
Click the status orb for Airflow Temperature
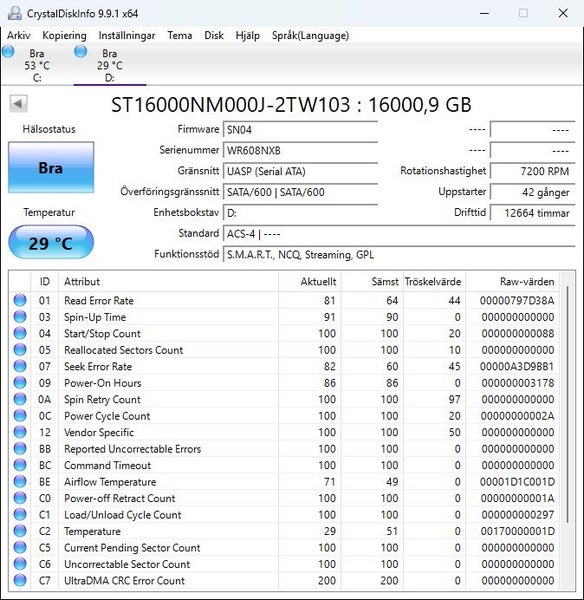[x=20, y=481]
